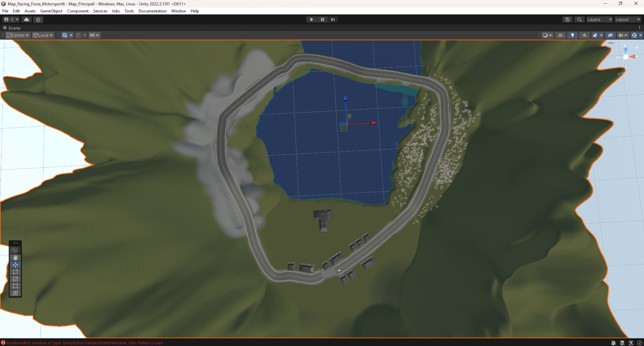Expand the gizmos dropdown arrow
Screen dimensions: 644x346
pyautogui.click(x=641, y=35)
